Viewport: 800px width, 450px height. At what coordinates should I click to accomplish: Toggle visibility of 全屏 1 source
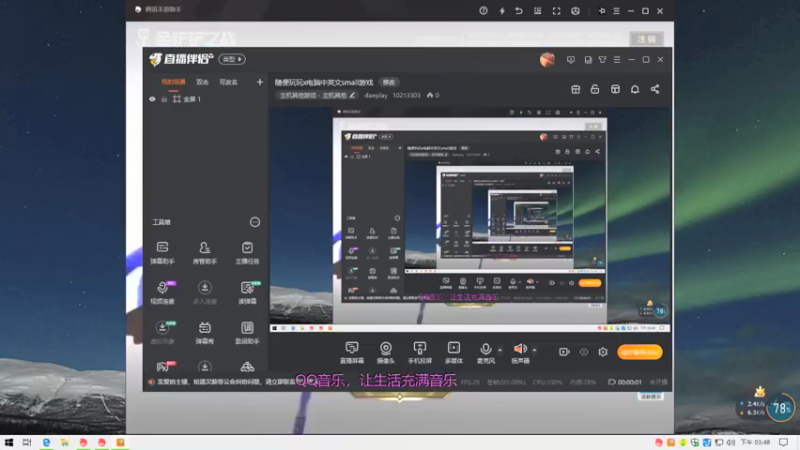(x=152, y=99)
